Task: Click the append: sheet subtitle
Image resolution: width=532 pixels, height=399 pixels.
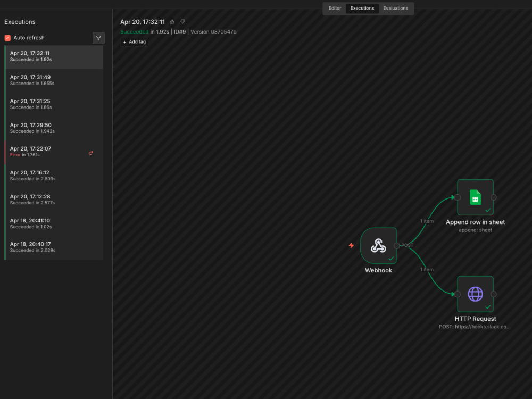Action: 475,230
